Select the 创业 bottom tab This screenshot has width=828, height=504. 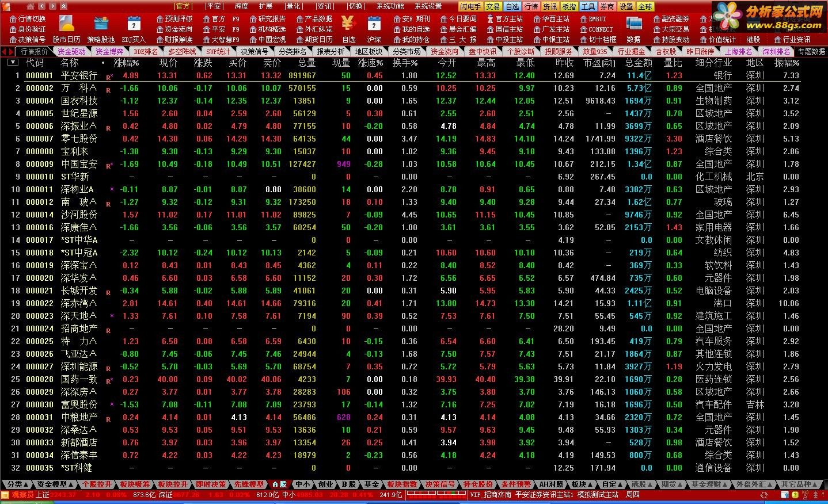(326, 484)
